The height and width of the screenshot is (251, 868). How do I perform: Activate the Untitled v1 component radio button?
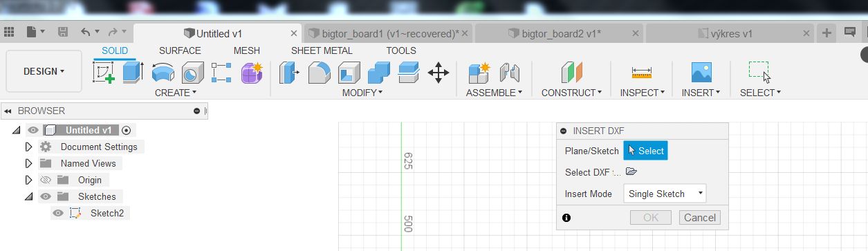126,130
